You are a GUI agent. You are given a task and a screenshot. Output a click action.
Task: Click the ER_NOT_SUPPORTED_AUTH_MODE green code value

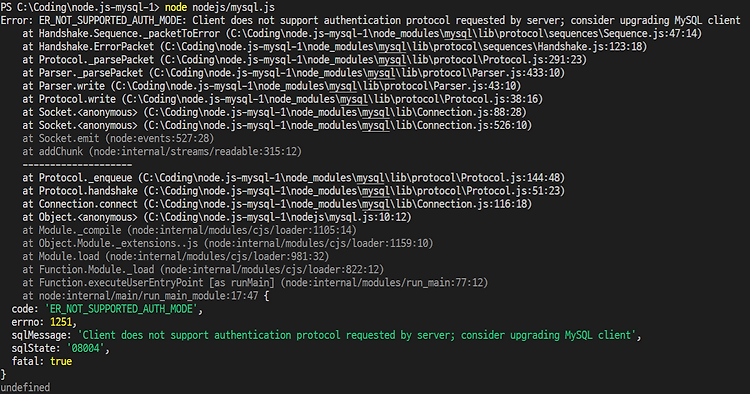point(121,309)
